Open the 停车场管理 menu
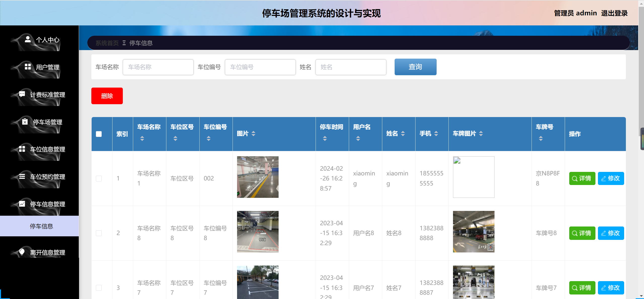 (39, 122)
